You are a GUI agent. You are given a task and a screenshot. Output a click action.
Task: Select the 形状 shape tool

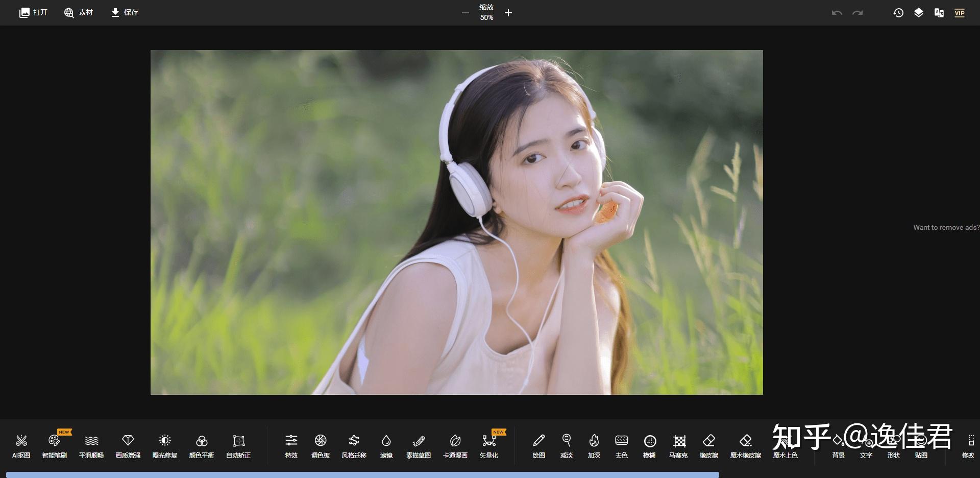coord(894,446)
